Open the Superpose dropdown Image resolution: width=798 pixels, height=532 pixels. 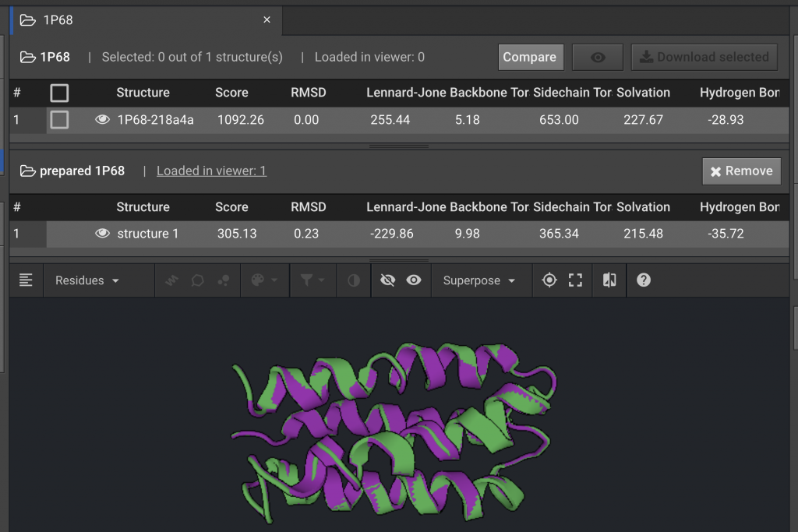[x=479, y=280]
